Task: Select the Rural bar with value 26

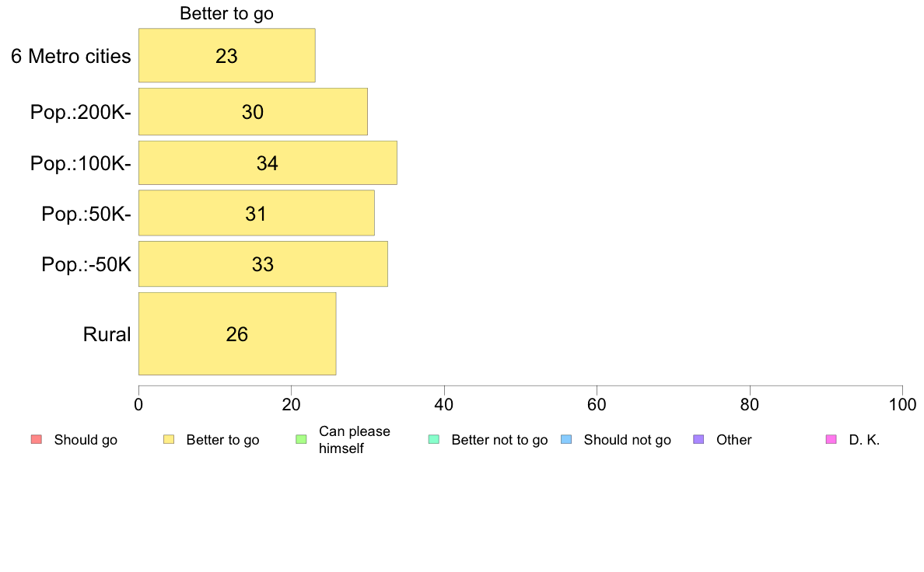Action: 237,334
